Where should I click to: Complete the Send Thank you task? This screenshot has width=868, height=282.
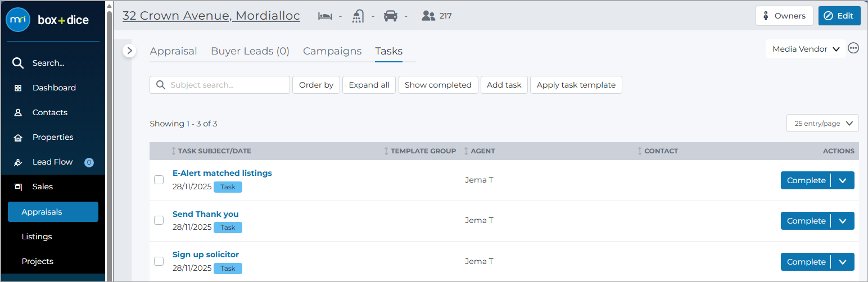click(x=806, y=221)
